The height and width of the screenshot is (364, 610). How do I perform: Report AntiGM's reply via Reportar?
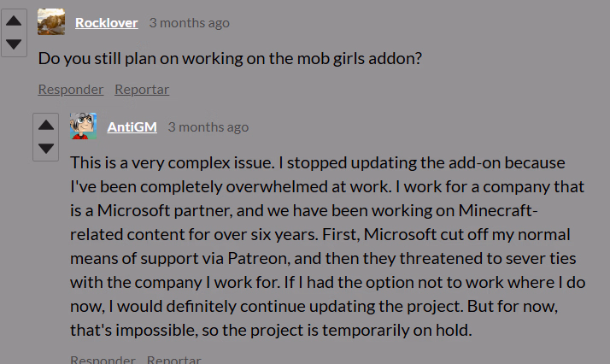(x=173, y=360)
